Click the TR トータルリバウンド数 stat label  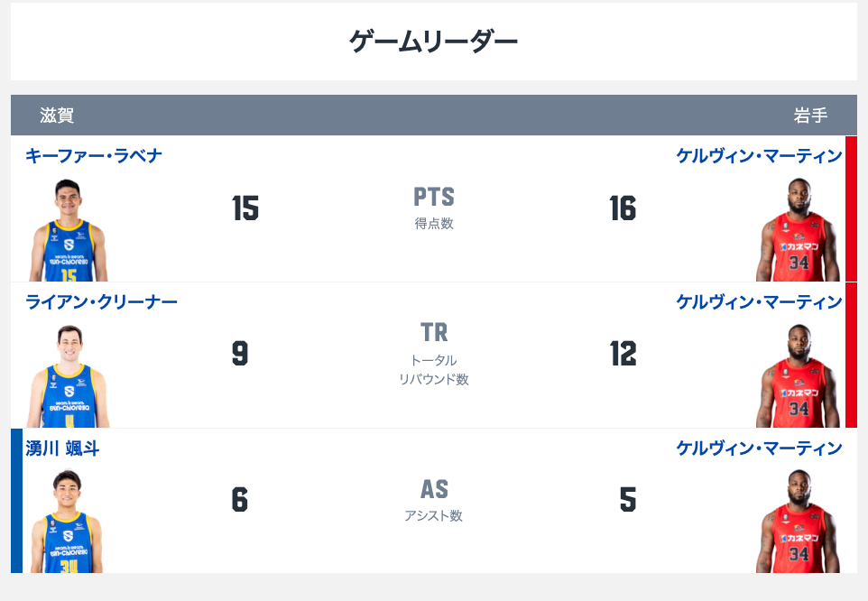click(434, 354)
